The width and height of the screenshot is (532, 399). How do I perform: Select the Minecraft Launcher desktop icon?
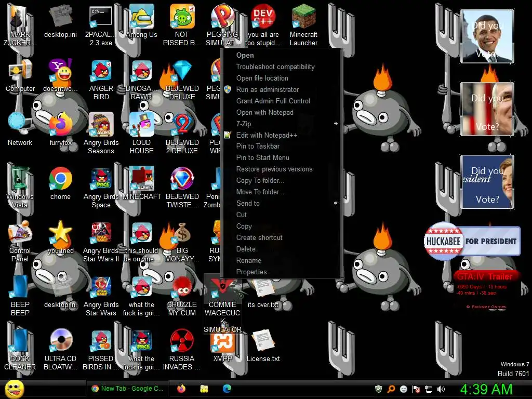[303, 25]
